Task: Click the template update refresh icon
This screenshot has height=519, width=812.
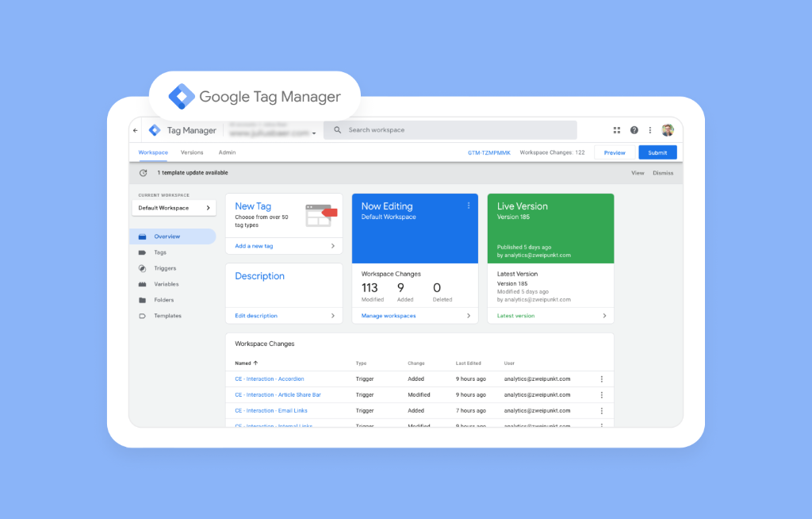Action: (144, 173)
